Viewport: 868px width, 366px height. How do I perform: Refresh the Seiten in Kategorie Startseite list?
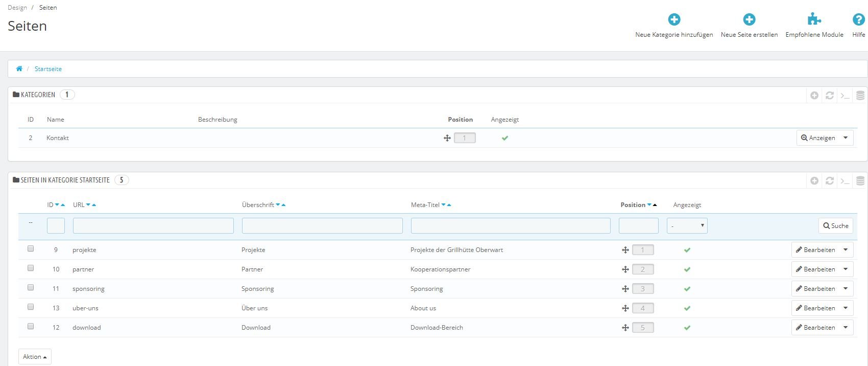pyautogui.click(x=830, y=181)
